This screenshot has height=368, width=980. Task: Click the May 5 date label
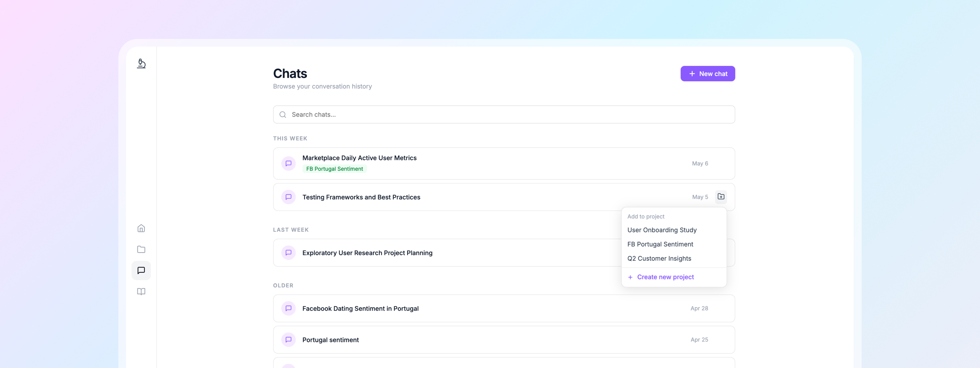coord(700,197)
